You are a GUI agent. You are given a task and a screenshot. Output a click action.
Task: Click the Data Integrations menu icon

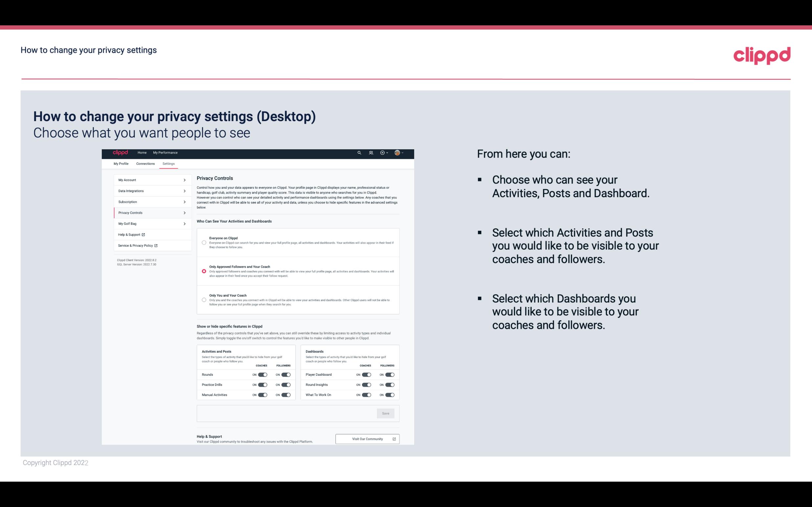point(184,191)
